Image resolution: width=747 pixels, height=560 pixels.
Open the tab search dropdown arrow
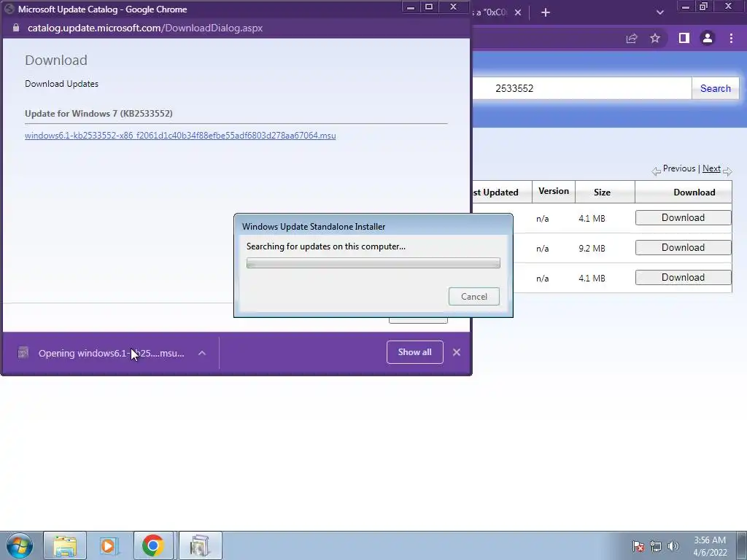tap(659, 12)
